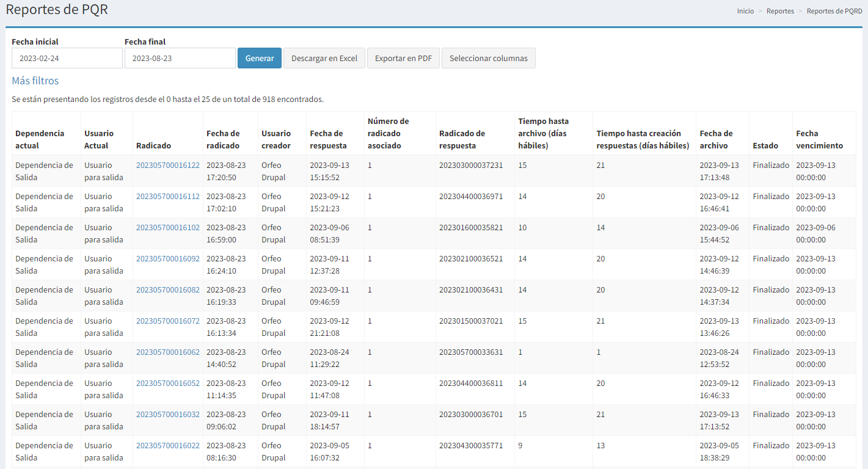Screen dimensions: 868x469
Task: Open radicado 202305700016092
Action: [x=167, y=258]
